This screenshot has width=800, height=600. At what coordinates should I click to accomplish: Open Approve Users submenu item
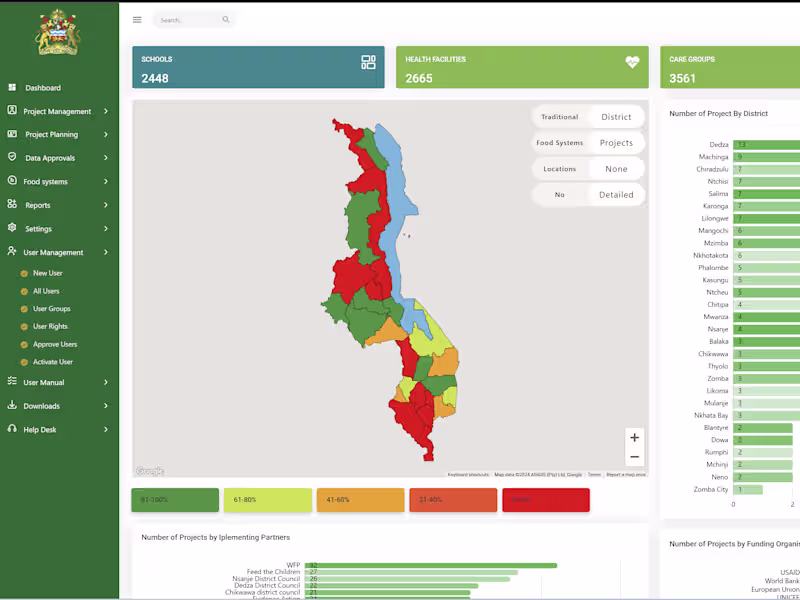55,344
